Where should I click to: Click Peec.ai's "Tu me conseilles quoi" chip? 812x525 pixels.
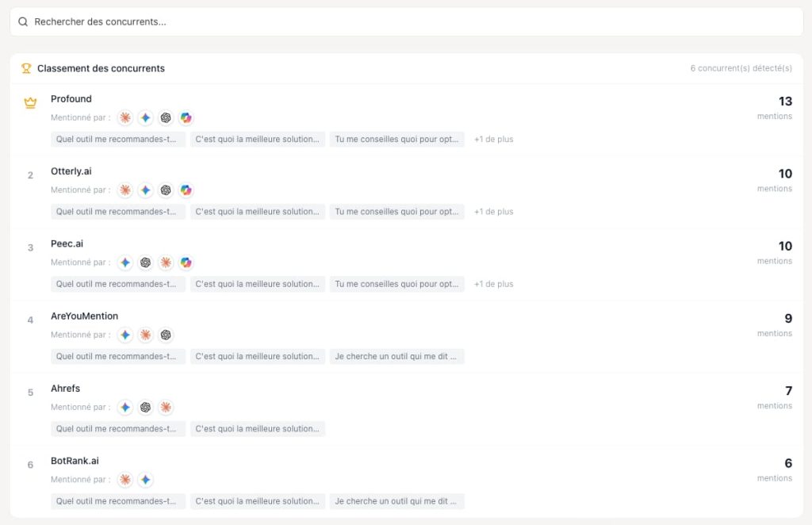397,284
